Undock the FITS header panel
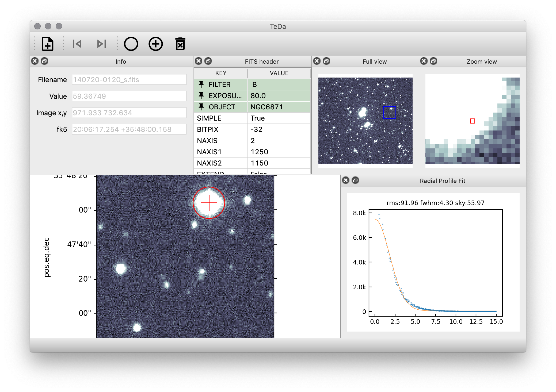This screenshot has width=556, height=392. pyautogui.click(x=208, y=61)
